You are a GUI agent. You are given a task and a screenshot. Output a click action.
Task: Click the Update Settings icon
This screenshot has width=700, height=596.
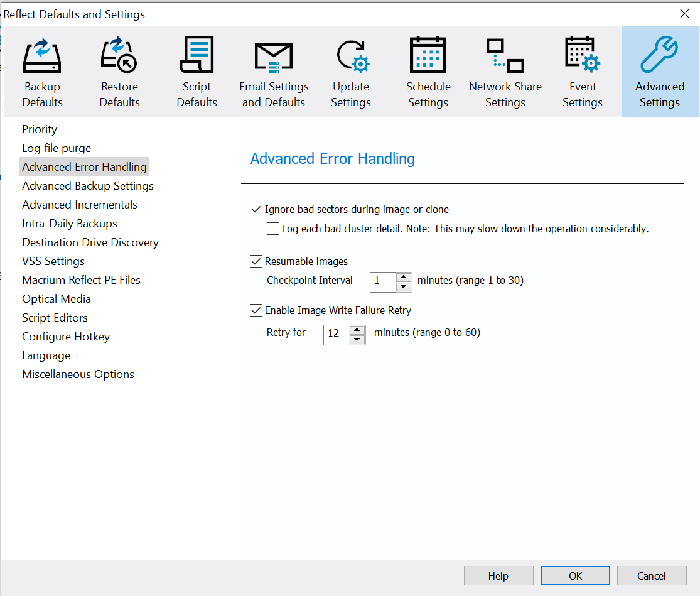(x=351, y=69)
